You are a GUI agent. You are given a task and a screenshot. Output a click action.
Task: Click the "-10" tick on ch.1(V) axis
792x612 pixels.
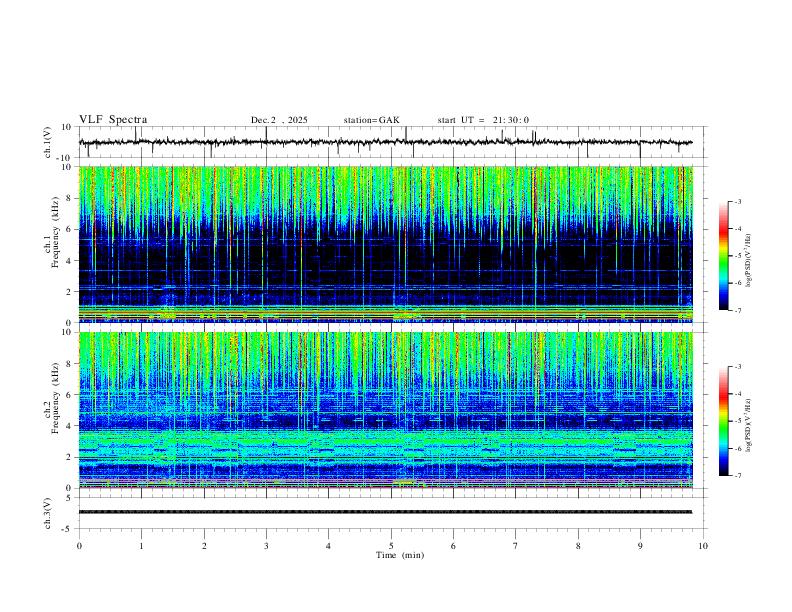tap(65, 158)
